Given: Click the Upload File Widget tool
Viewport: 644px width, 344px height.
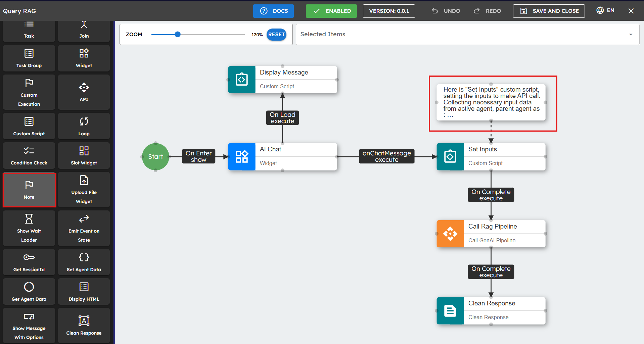Looking at the screenshot, I should click(84, 190).
